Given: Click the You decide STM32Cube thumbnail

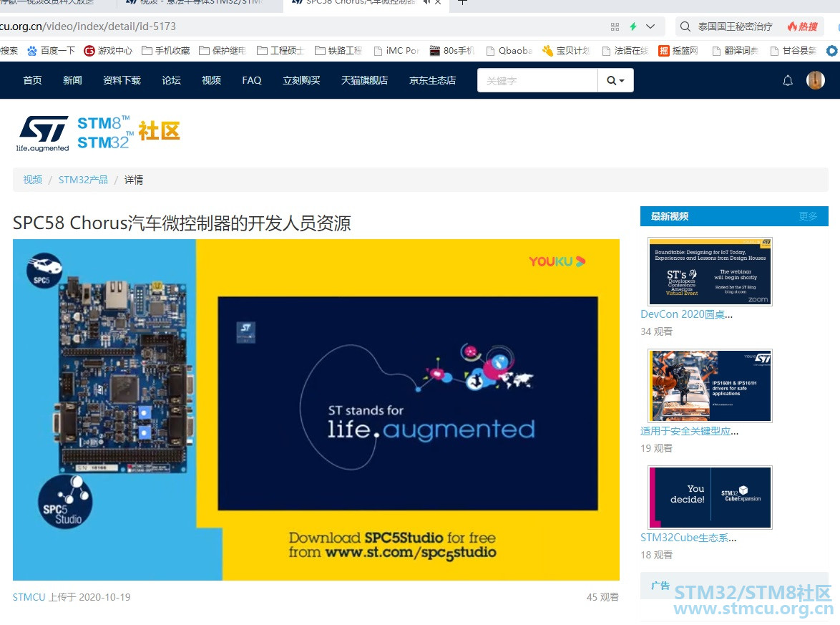Looking at the screenshot, I should click(x=710, y=498).
